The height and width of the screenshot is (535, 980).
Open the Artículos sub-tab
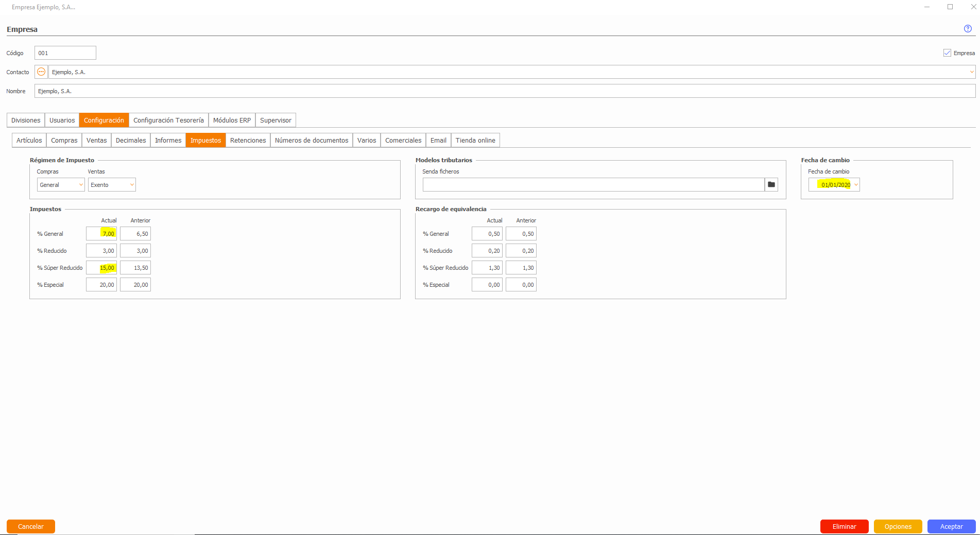pyautogui.click(x=29, y=141)
